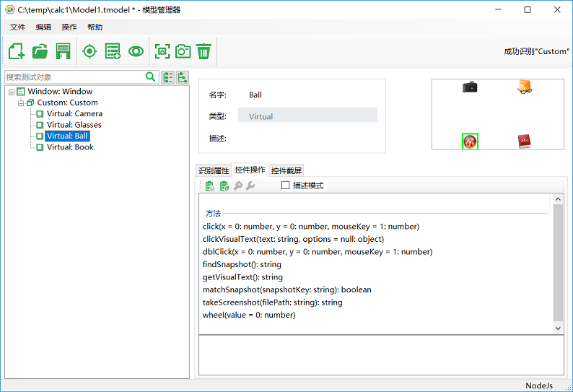
Task: Select Virtual: Glasses in the tree
Action: 74,125
